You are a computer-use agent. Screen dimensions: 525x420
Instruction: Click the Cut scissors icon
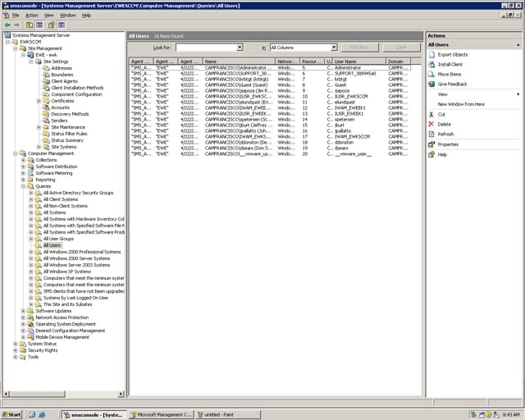click(x=431, y=115)
